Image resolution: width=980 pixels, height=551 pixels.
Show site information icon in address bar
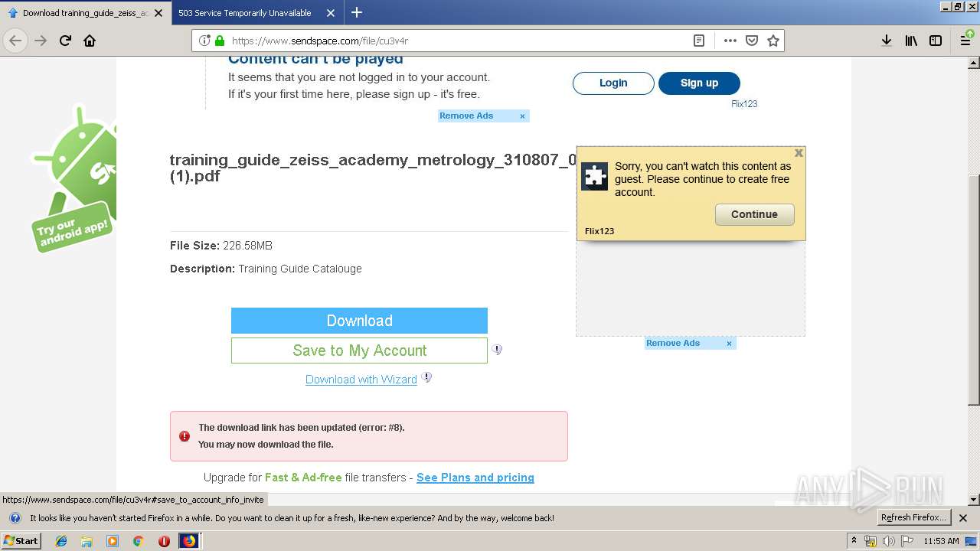[x=204, y=41]
